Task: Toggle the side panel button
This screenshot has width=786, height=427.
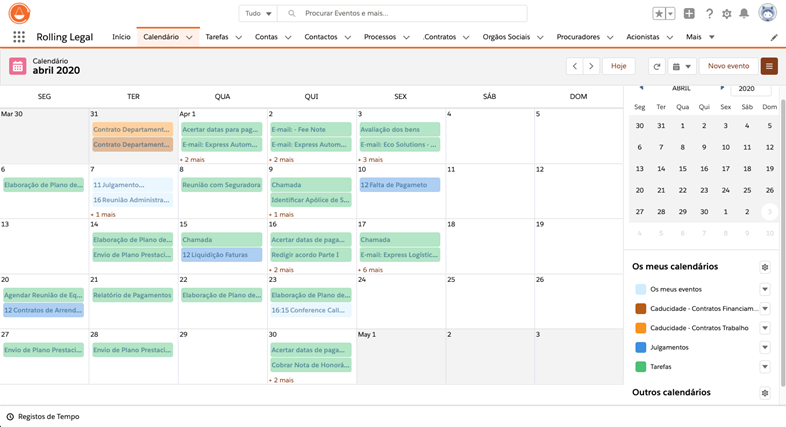Action: [x=769, y=66]
